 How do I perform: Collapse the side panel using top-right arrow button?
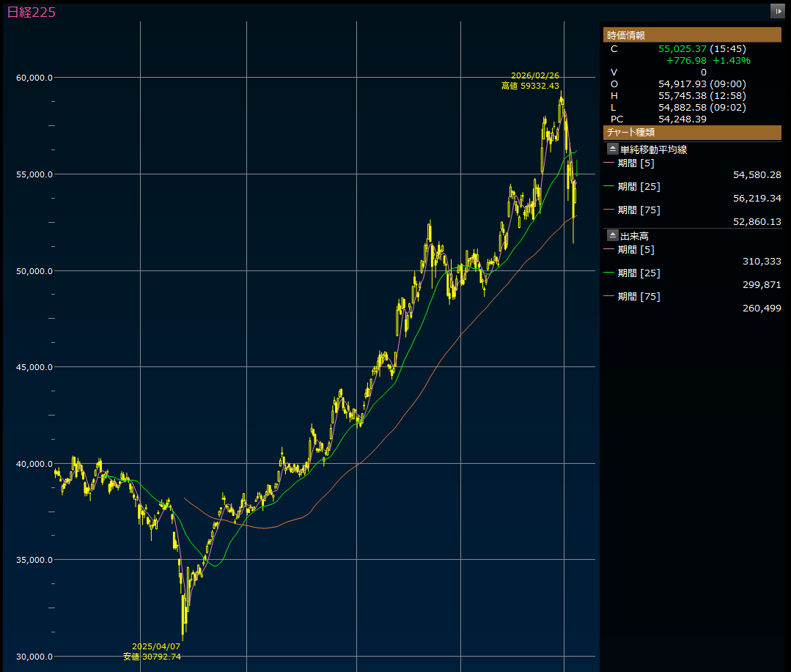click(777, 11)
